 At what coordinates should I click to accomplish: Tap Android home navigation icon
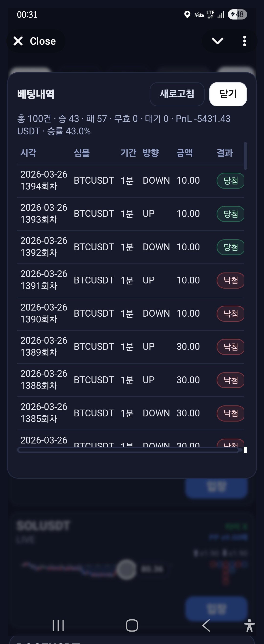(132, 625)
